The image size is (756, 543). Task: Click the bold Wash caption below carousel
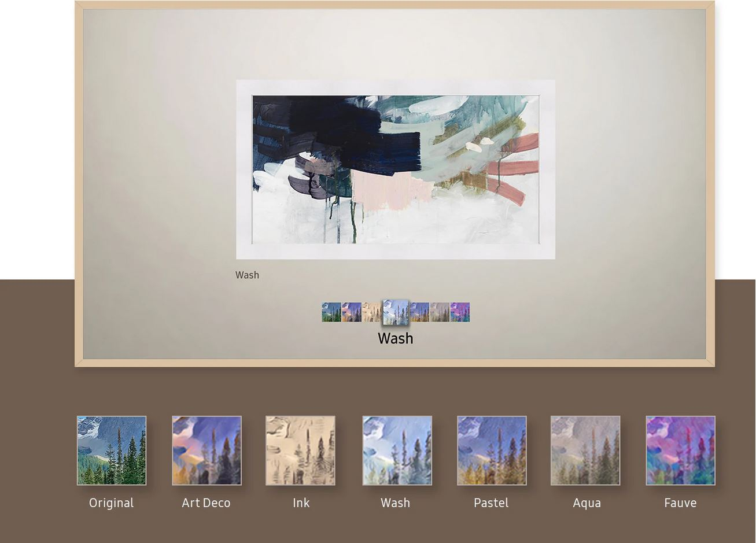click(396, 338)
